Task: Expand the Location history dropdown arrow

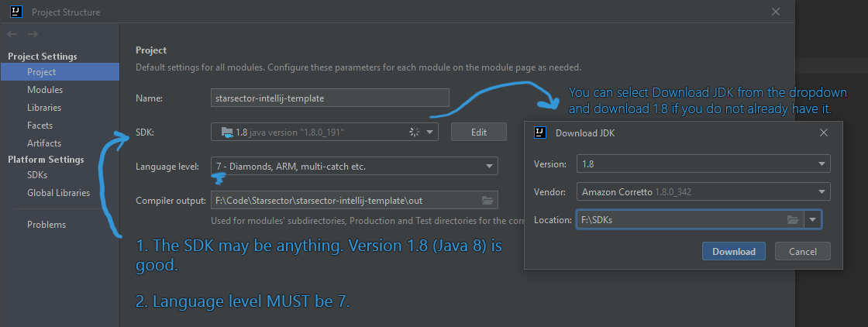Action: [813, 220]
